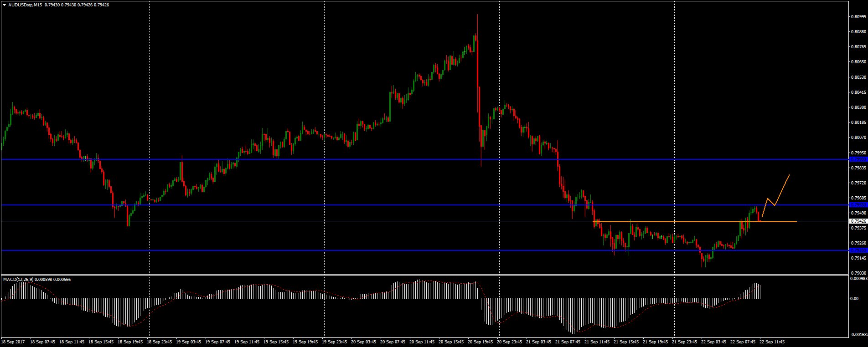
Task: Click the 0.79720 price scale value
Action: click(x=858, y=183)
